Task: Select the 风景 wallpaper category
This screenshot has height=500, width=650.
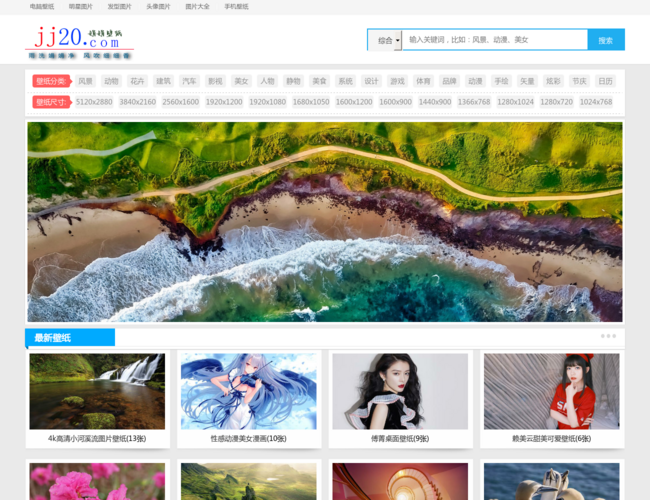Action: (x=85, y=81)
